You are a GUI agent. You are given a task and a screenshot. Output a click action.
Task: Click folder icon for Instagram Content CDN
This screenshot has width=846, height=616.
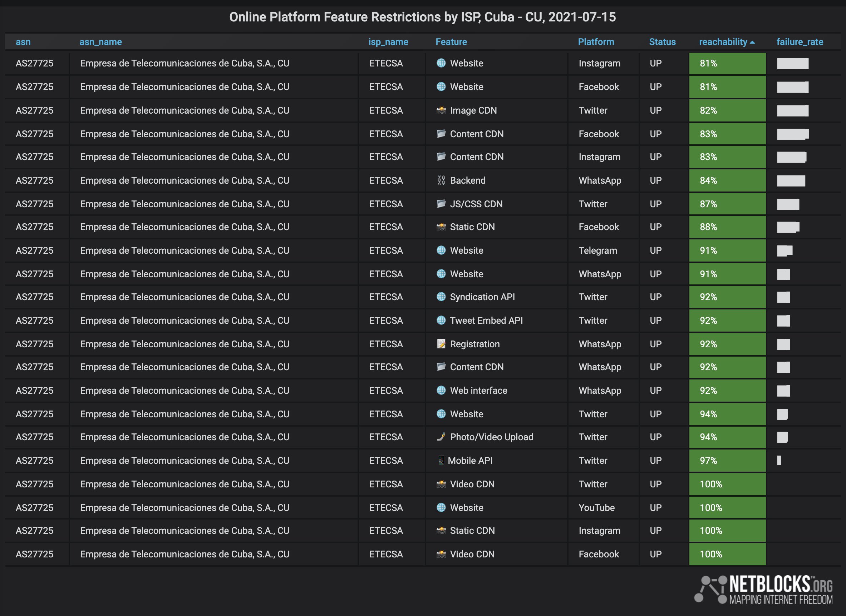click(441, 157)
